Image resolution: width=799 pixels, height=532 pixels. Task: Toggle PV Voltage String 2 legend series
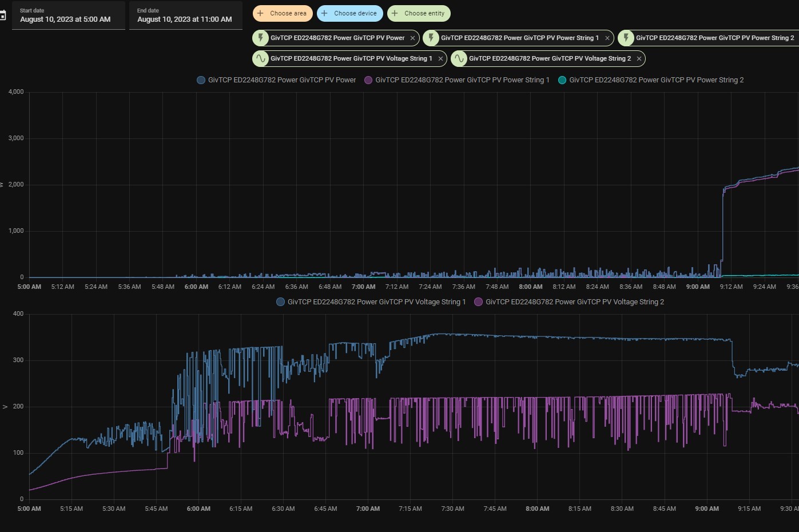click(569, 302)
